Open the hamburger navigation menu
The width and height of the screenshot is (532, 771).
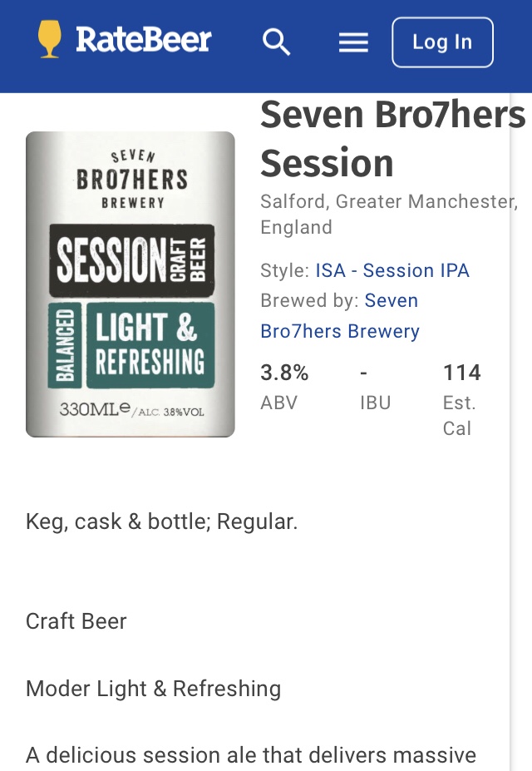coord(353,42)
